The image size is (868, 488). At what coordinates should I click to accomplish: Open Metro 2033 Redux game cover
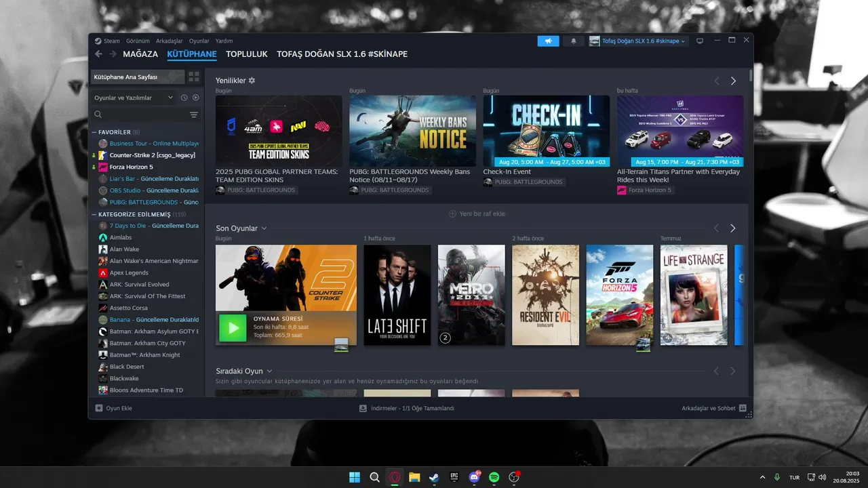click(471, 295)
